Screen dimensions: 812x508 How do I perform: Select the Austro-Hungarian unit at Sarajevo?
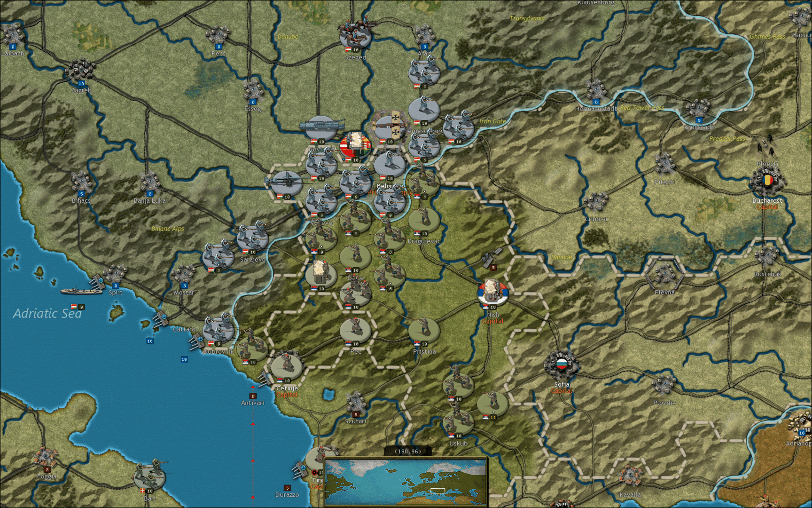253,237
